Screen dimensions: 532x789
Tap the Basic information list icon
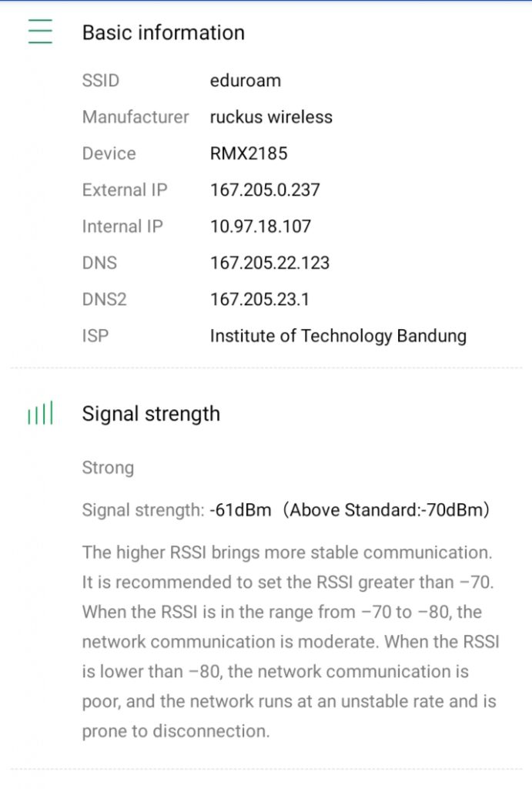[40, 32]
